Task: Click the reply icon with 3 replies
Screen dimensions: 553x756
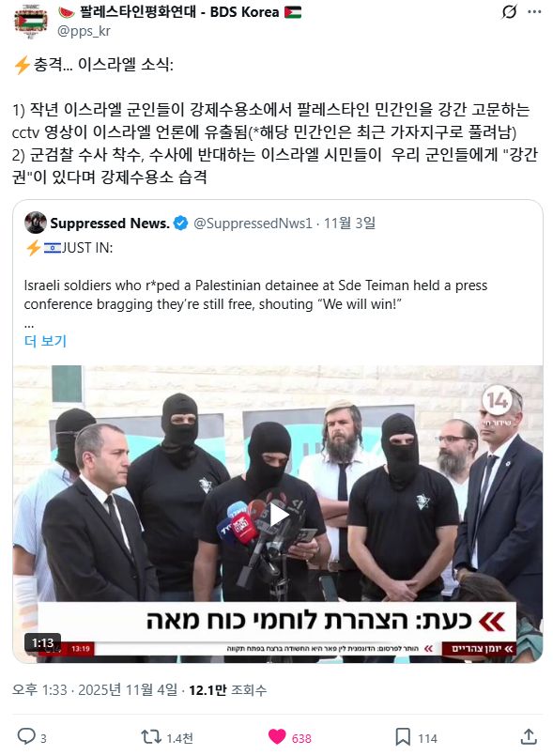Action: point(26,736)
